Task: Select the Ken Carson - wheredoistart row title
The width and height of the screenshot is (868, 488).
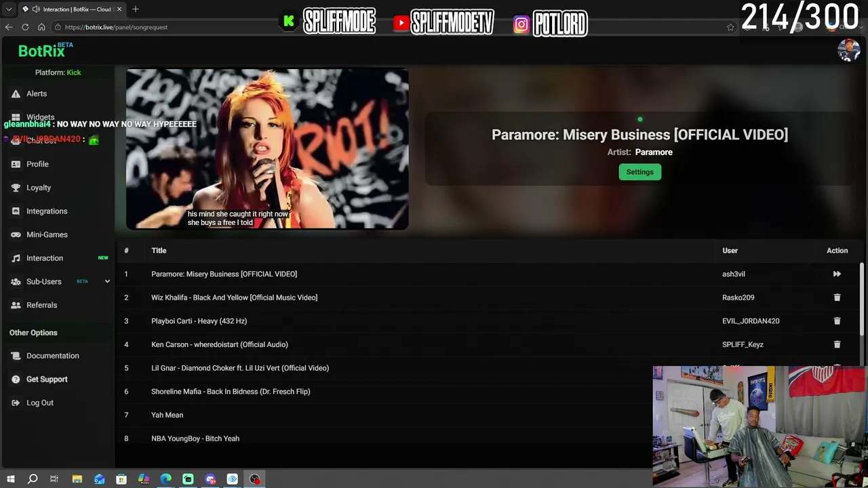Action: coord(220,344)
